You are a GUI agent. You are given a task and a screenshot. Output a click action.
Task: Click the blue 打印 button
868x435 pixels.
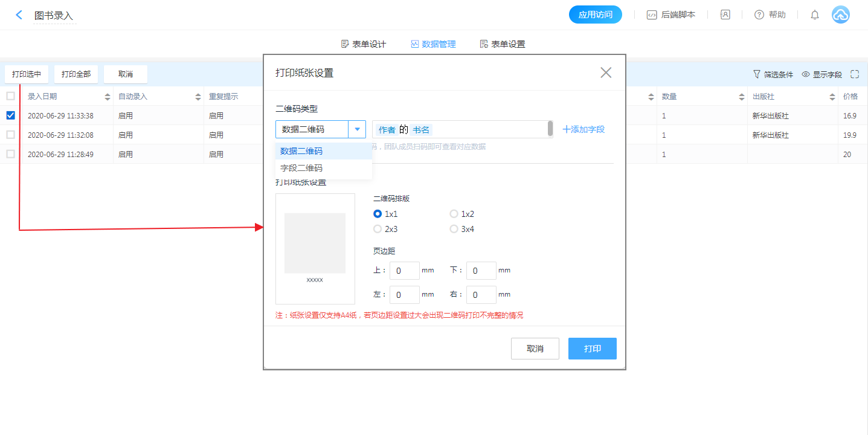[593, 349]
